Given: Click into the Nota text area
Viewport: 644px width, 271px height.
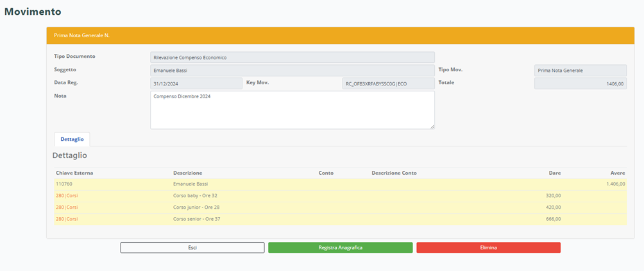Looking at the screenshot, I should (292, 110).
